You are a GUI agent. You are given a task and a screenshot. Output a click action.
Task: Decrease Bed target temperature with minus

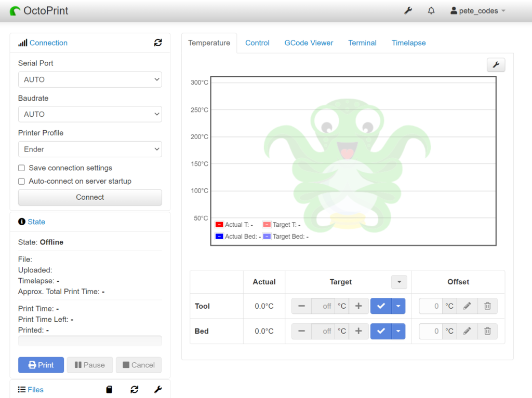click(301, 331)
